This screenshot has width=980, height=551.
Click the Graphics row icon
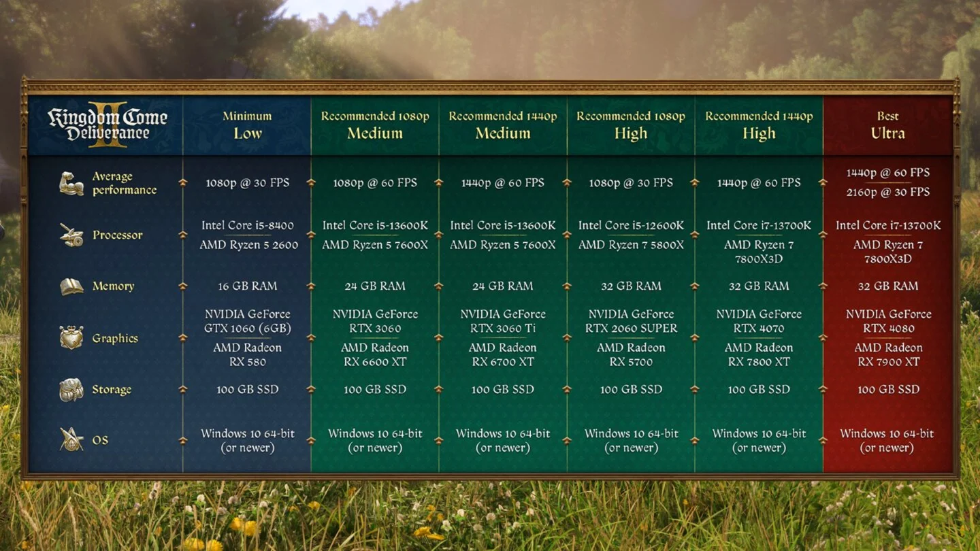coord(71,338)
